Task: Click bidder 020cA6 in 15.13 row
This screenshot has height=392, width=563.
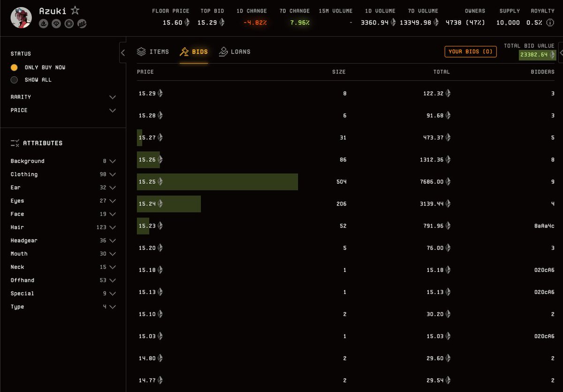Action: point(544,292)
